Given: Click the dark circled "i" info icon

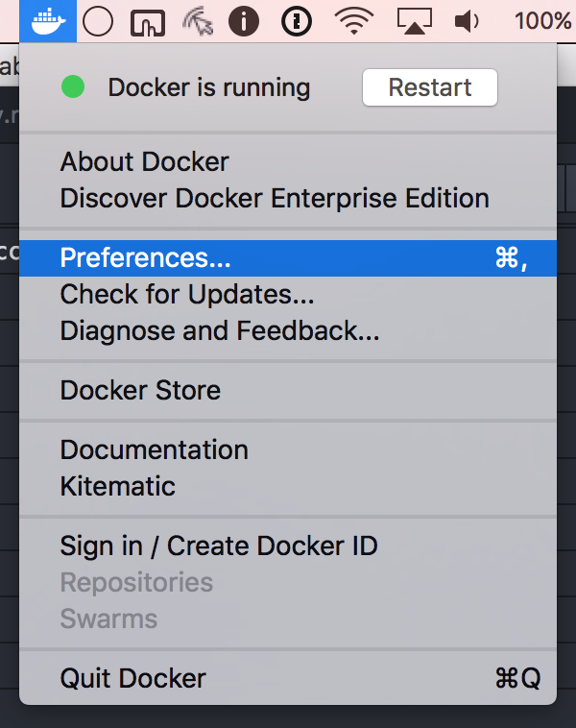Looking at the screenshot, I should [244, 20].
